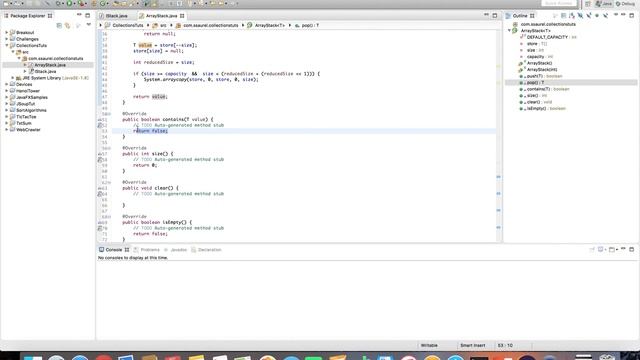This screenshot has width=640, height=360.
Task: Click the contains method override marker in gutter
Action: pos(100,120)
